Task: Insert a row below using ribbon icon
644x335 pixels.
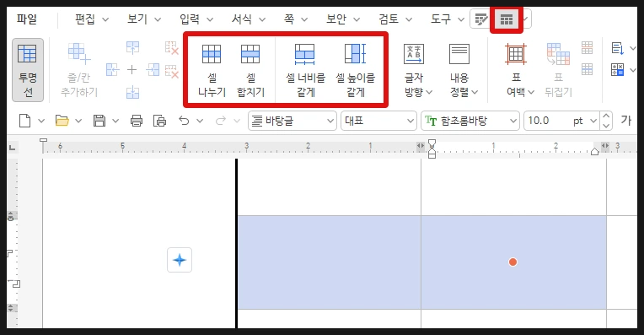Action: click(132, 92)
